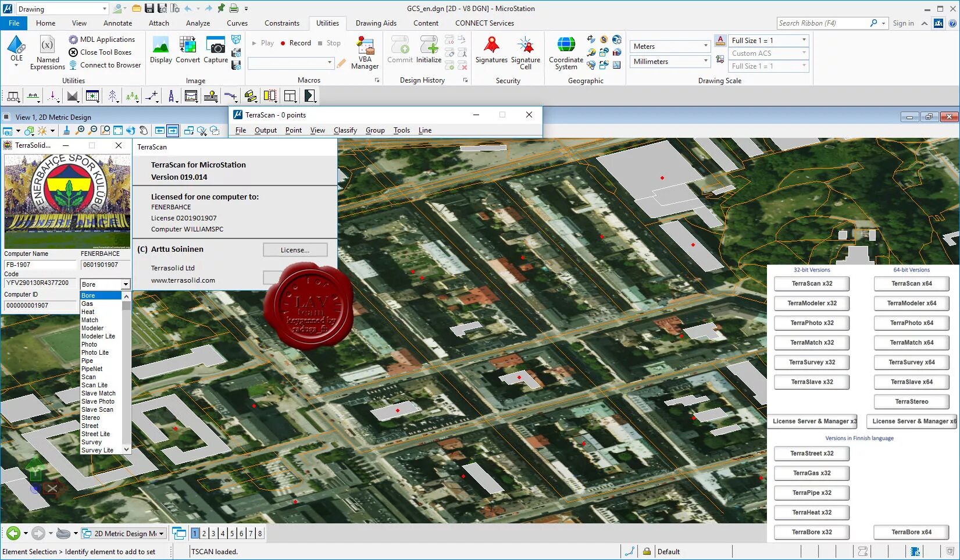The height and width of the screenshot is (560, 960).
Task: Open the Meters units dropdown
Action: pos(670,46)
